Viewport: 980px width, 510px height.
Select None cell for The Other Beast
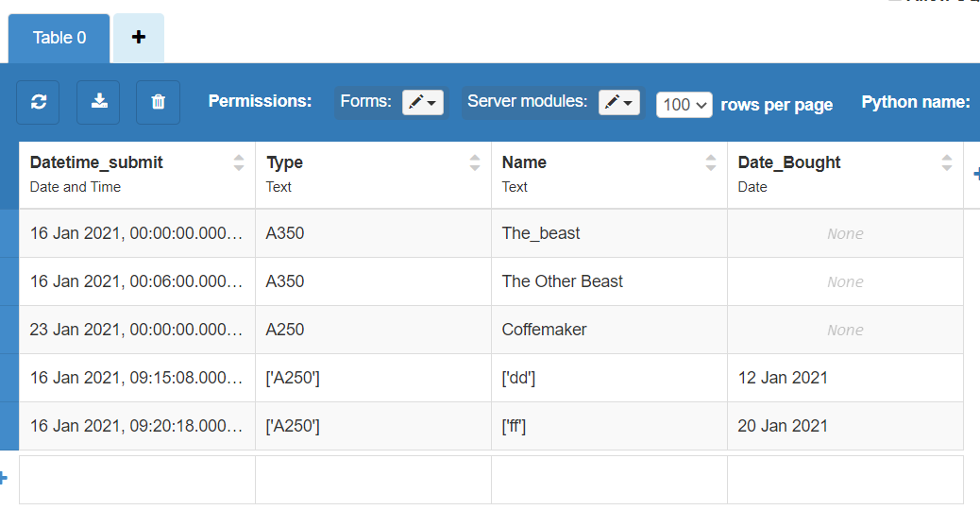[845, 281]
